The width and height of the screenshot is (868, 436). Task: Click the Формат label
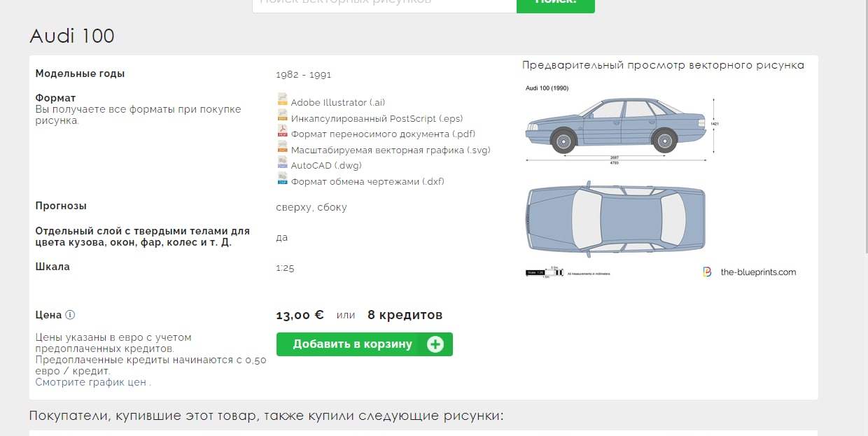click(x=55, y=98)
